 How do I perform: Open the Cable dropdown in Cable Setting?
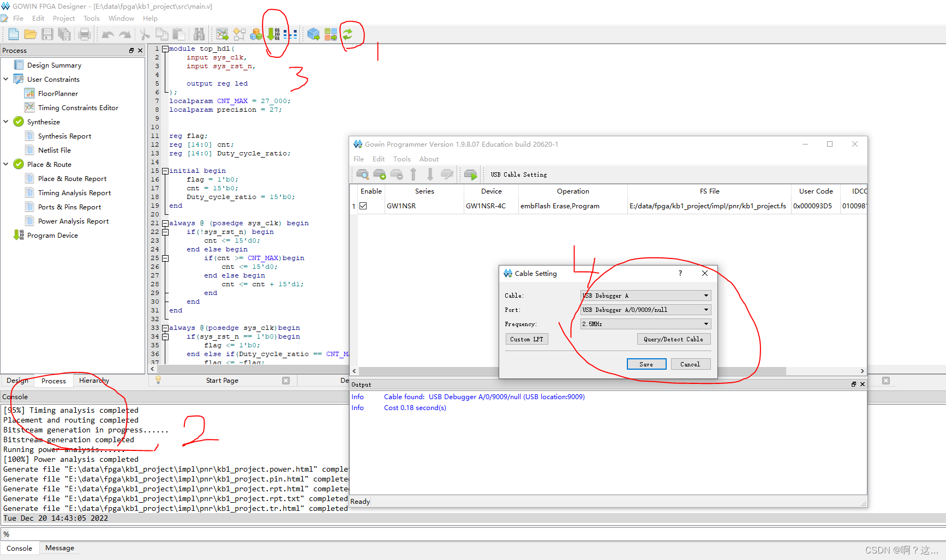pyautogui.click(x=645, y=296)
